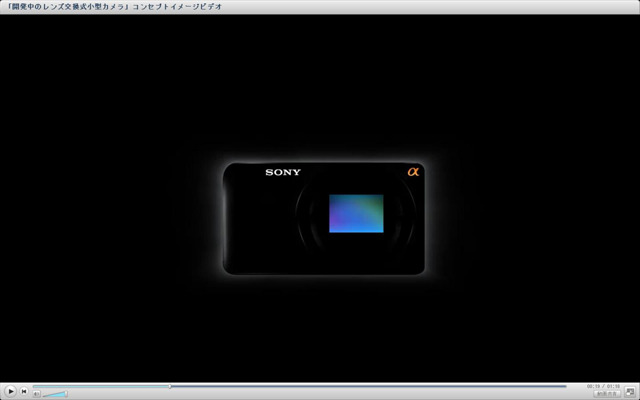
Task: Click the seek bar playhead marker
Action: click(170, 386)
